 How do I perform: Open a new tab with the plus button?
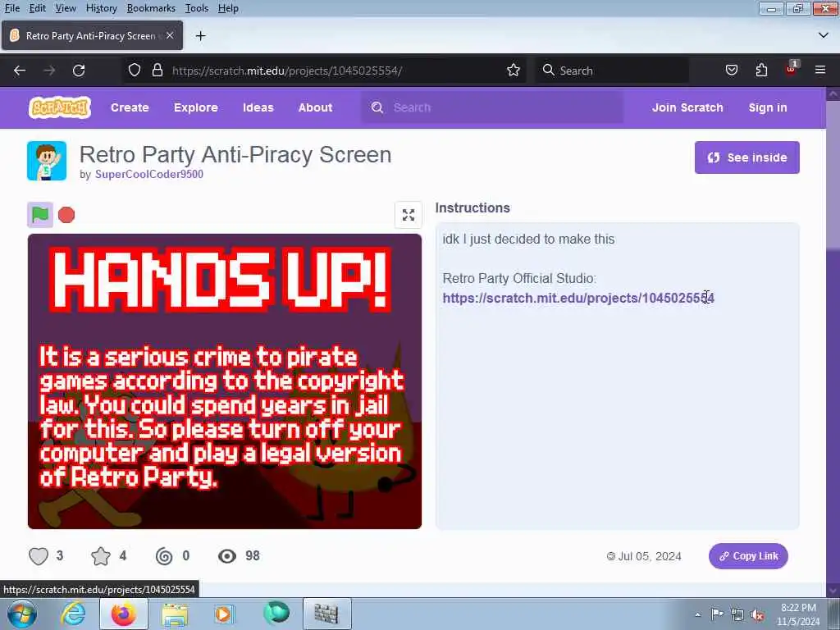click(x=200, y=36)
